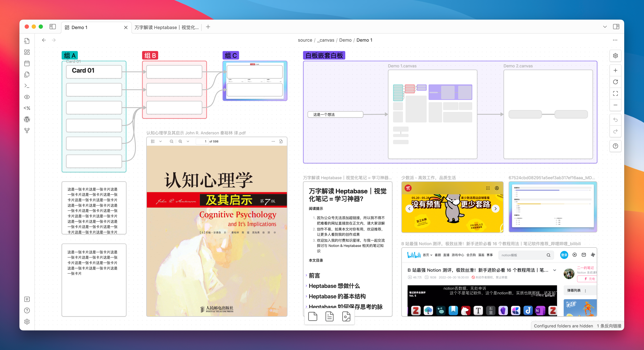Open the tab list dropdown chevron
The width and height of the screenshot is (644, 350).
point(605,27)
